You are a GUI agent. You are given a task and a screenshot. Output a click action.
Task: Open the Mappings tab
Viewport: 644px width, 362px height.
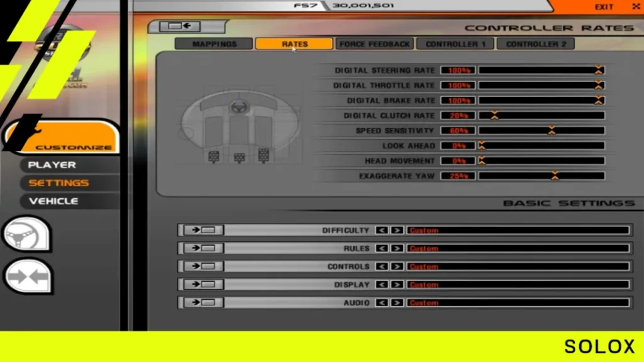(214, 44)
